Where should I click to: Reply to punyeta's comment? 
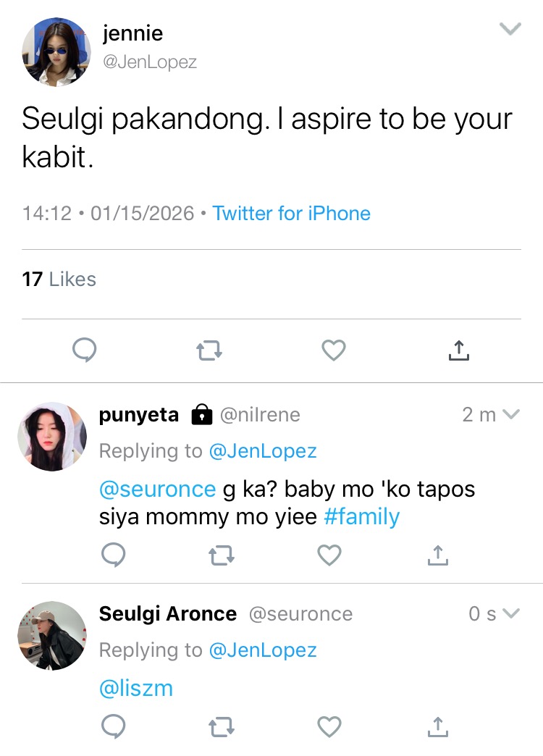tap(114, 555)
